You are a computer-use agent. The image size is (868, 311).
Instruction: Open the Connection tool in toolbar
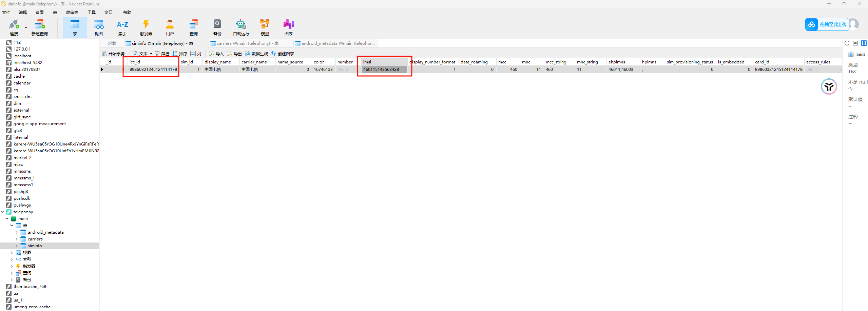coord(14,27)
